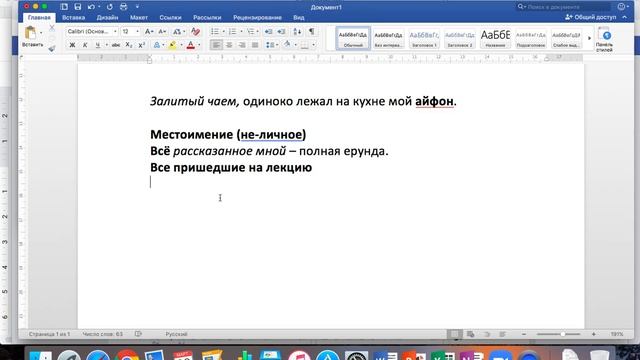
Task: Open change case Aa dropdown
Action: point(178,31)
